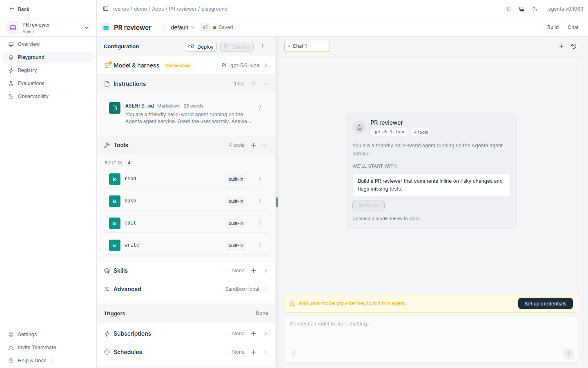Expand the Subscriptions section chevron

265,334
